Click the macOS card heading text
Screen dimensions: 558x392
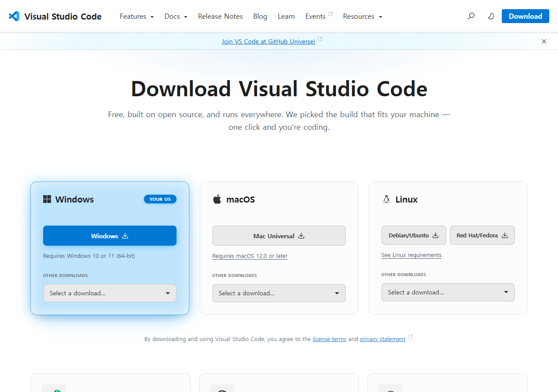pyautogui.click(x=241, y=199)
